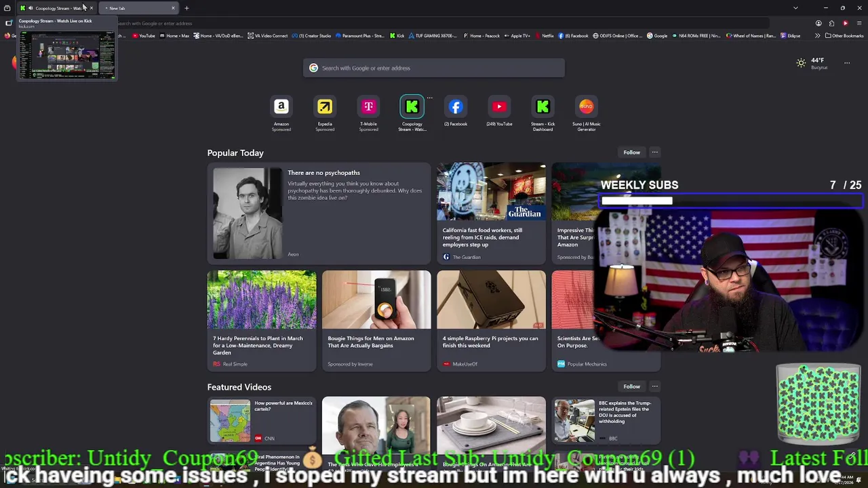Click the browser address bar
Viewport: 868px width, 488px height.
click(434, 23)
